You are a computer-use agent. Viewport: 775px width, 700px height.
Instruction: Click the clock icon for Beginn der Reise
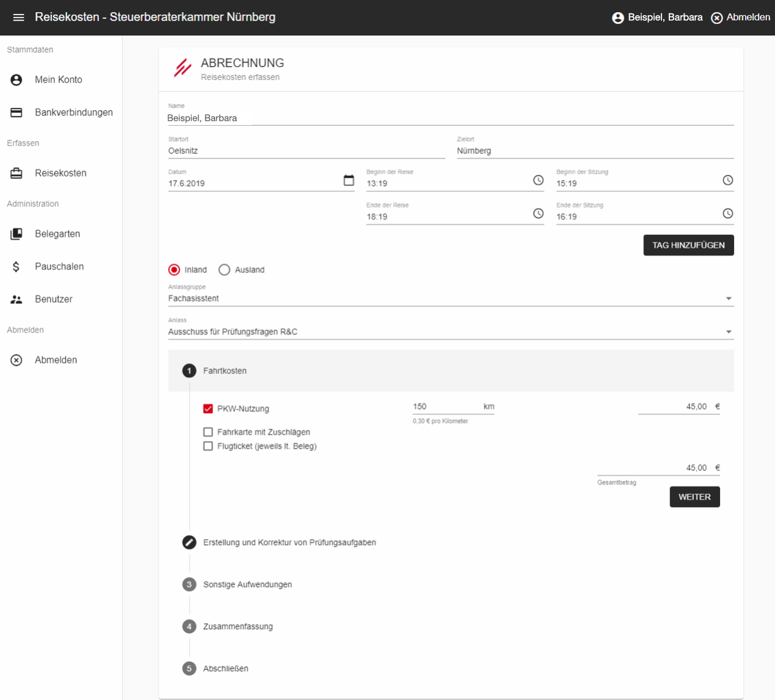(x=538, y=180)
